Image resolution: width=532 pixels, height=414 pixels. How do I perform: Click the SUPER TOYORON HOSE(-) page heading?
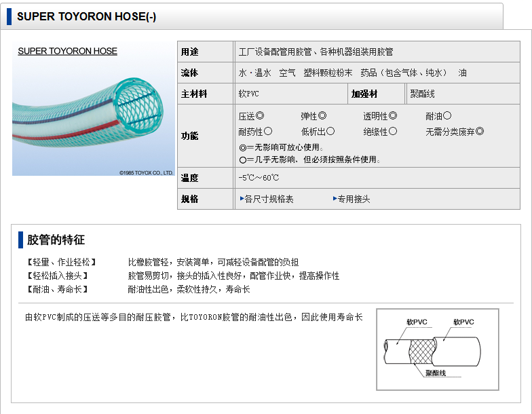(87, 16)
